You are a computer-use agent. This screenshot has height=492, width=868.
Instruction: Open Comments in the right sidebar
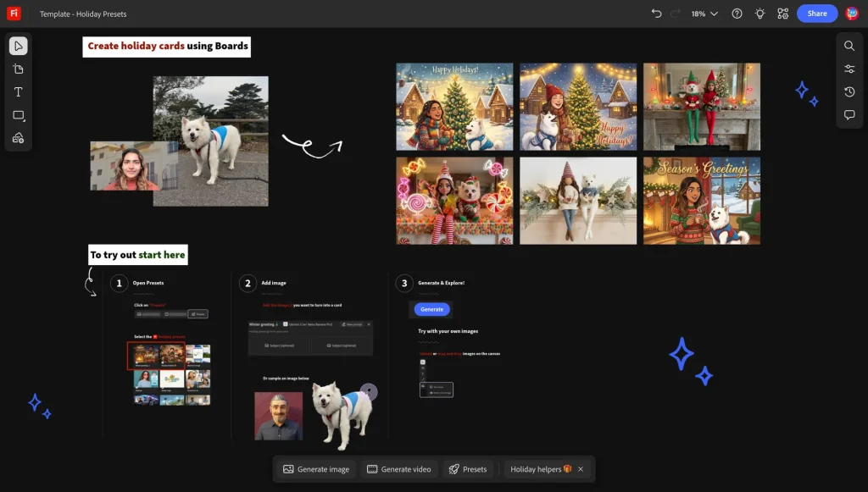click(x=849, y=114)
